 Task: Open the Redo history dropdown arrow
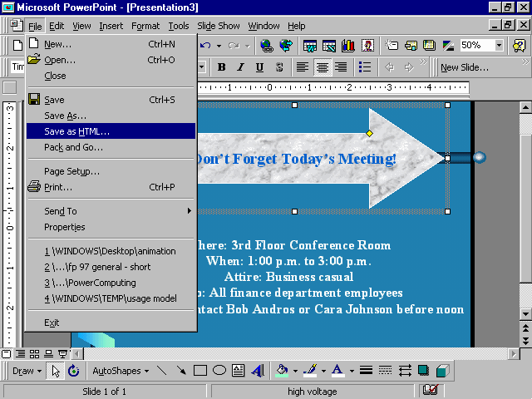click(248, 46)
